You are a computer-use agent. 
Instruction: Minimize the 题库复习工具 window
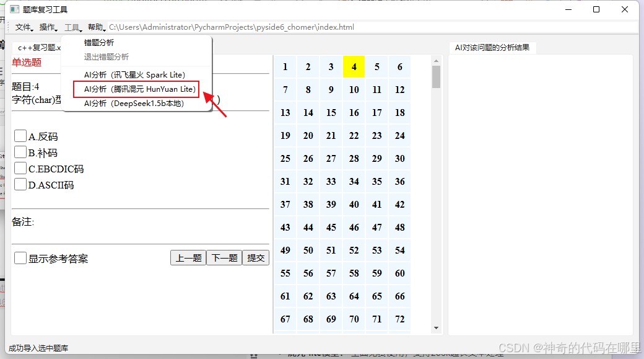tap(568, 9)
